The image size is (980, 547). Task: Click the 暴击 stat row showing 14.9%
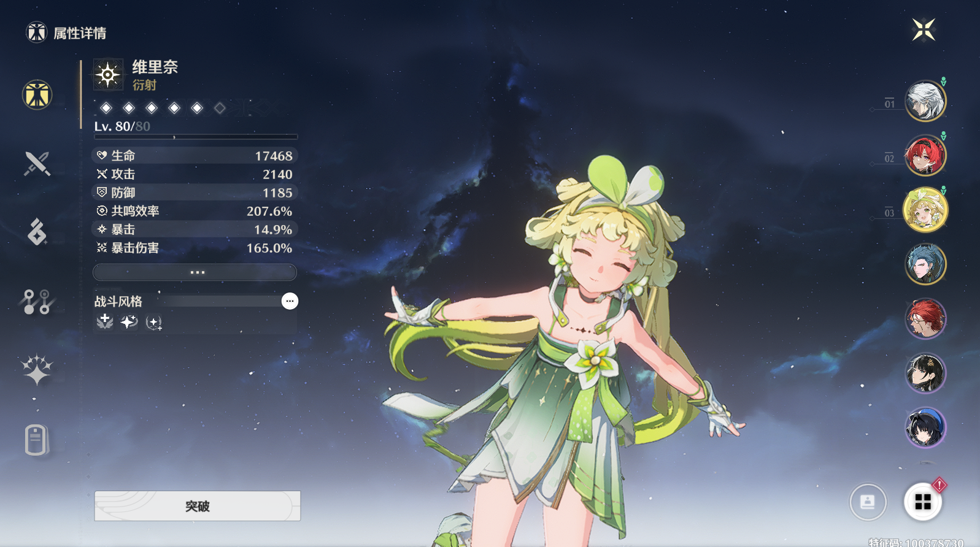(195, 229)
